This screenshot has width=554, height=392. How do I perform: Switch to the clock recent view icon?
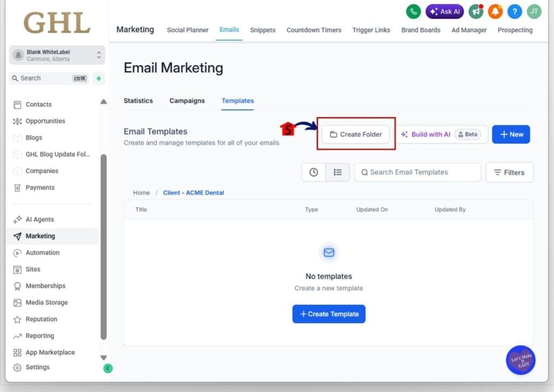[314, 172]
